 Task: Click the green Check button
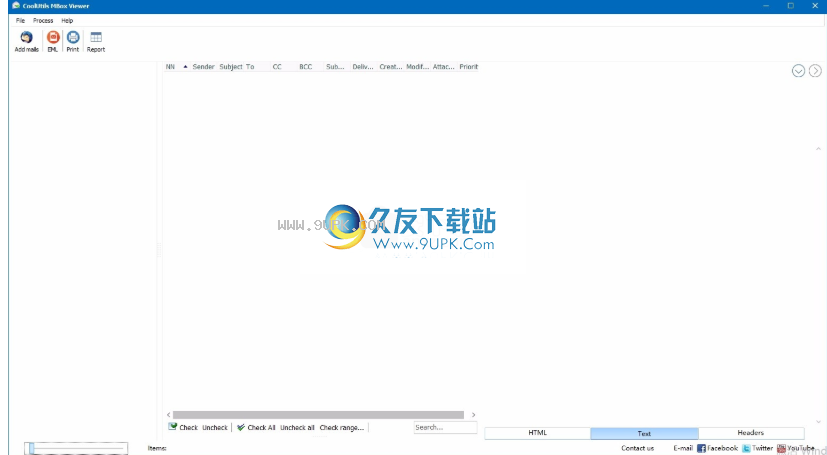[183, 427]
